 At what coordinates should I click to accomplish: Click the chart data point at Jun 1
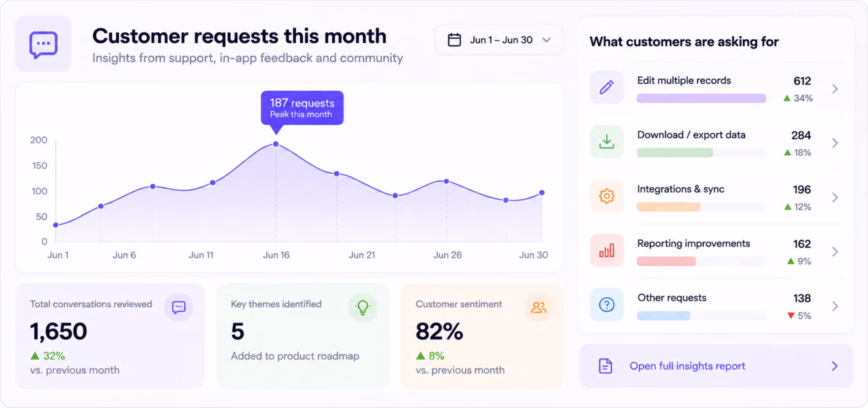click(56, 225)
